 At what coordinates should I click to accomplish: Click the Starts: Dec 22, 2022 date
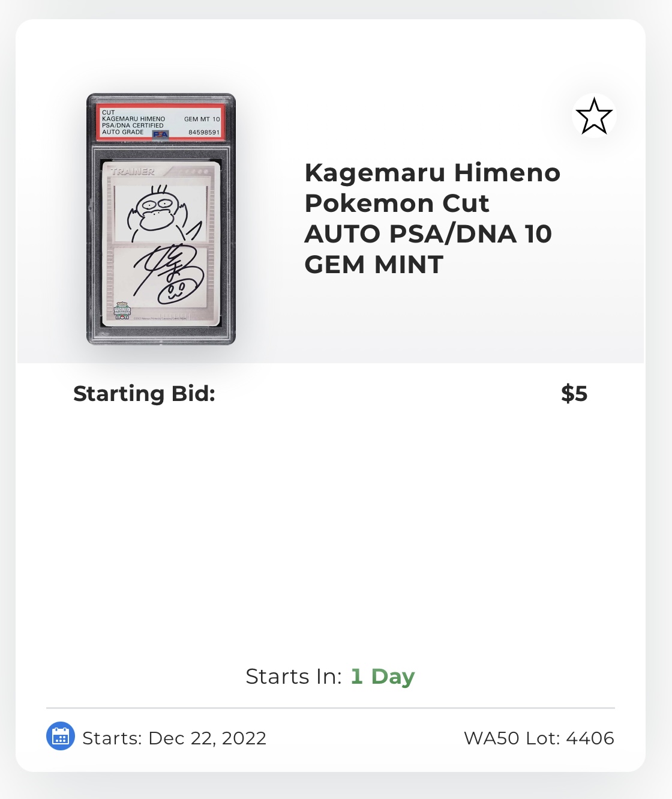[174, 738]
